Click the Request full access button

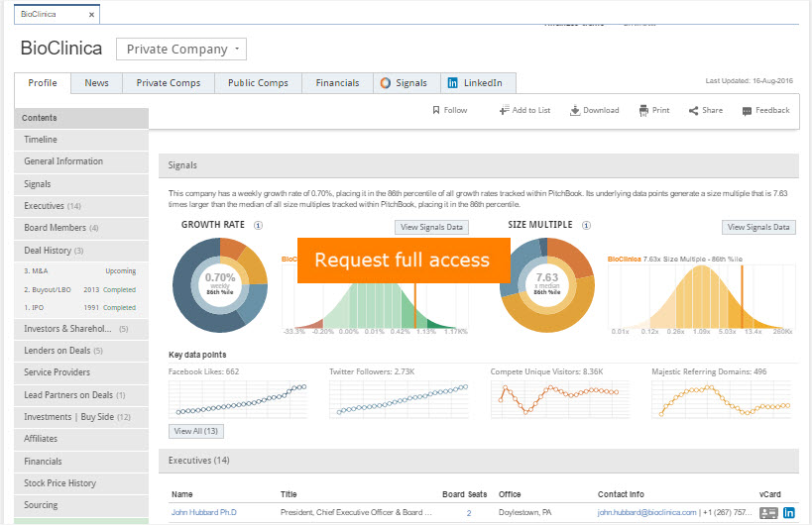click(404, 261)
